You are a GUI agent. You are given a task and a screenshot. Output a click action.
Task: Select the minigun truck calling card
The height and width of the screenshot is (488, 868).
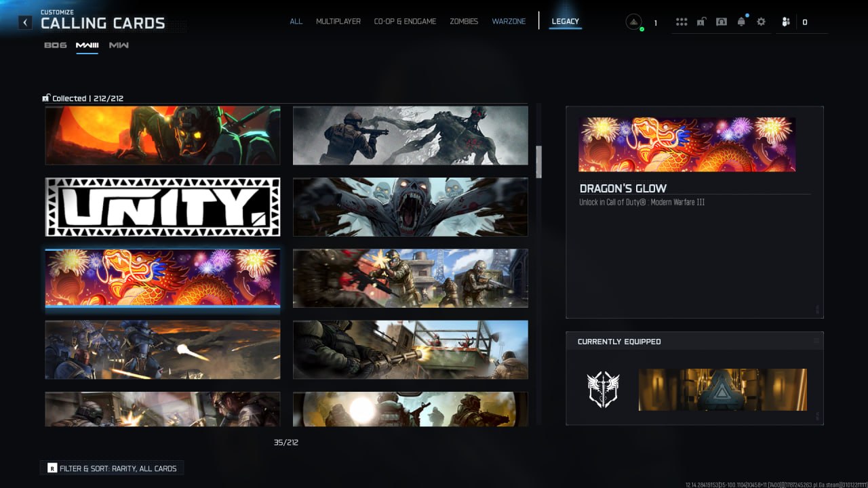tap(410, 350)
